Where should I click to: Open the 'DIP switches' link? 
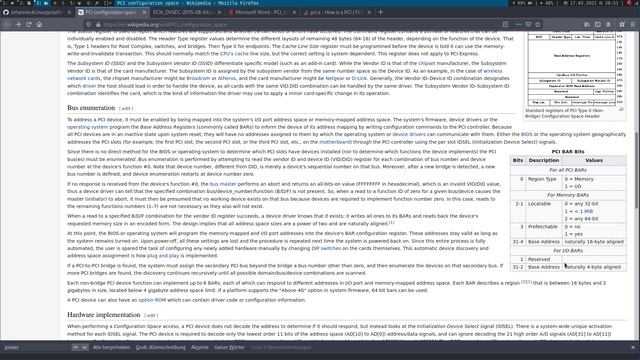326,248
